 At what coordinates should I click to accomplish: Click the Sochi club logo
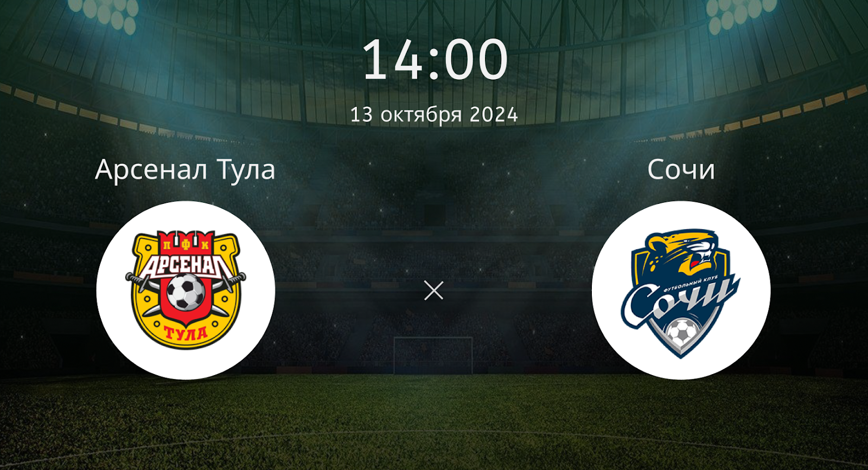click(681, 293)
